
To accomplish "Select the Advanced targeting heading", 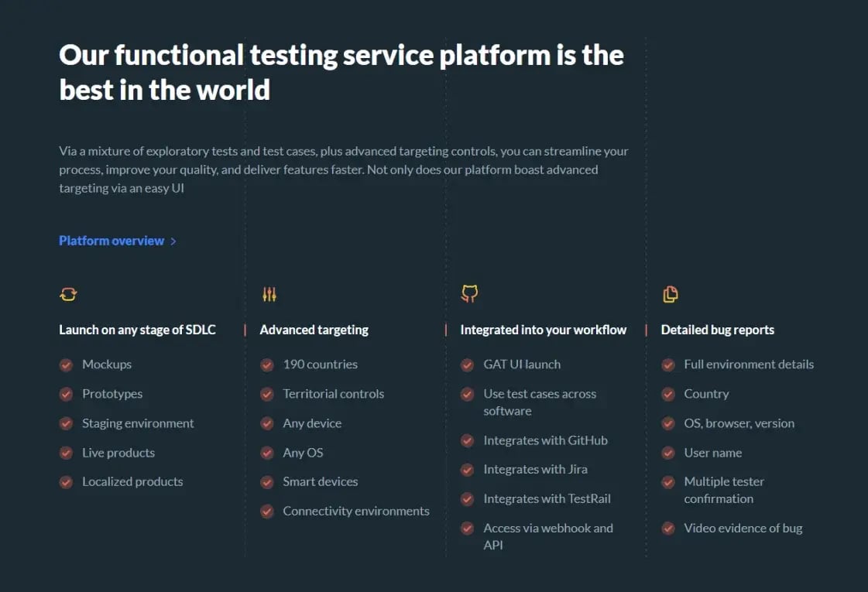I will pos(314,330).
